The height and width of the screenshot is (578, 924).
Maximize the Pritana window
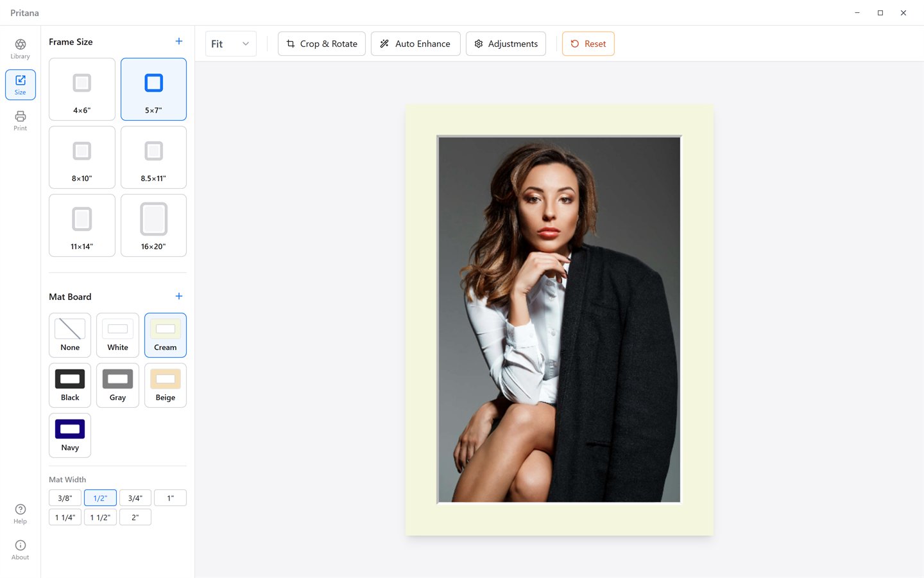880,13
